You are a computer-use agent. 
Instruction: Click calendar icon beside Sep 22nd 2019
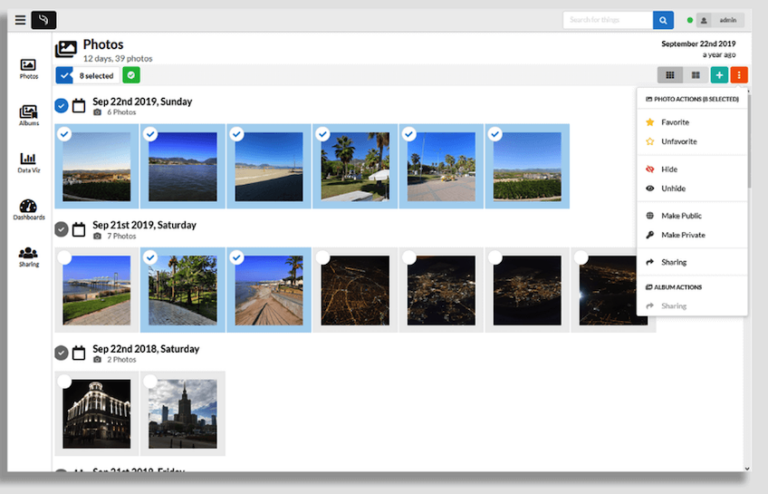79,105
